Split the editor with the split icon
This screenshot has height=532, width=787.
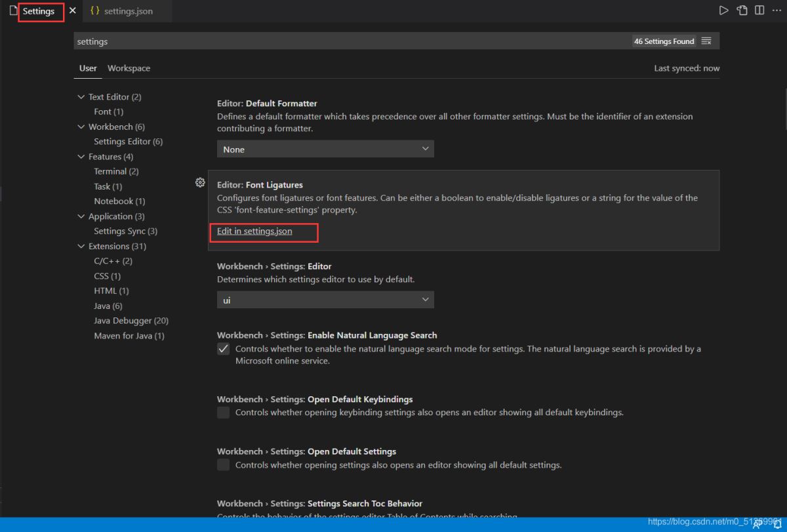pyautogui.click(x=759, y=10)
